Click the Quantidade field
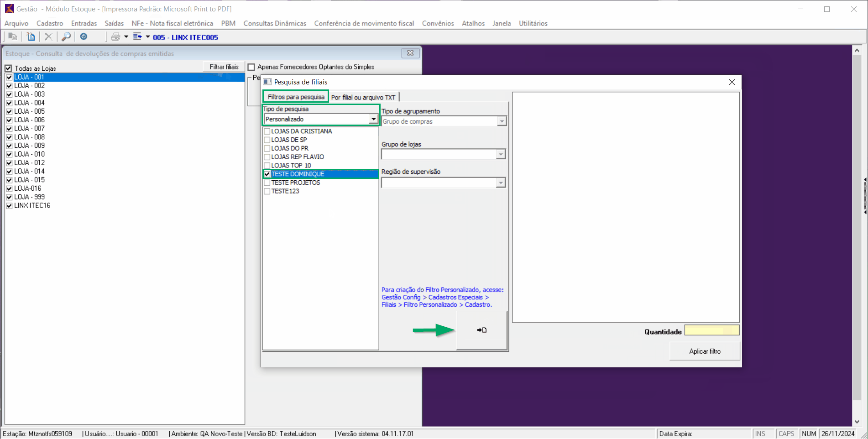 tap(712, 330)
